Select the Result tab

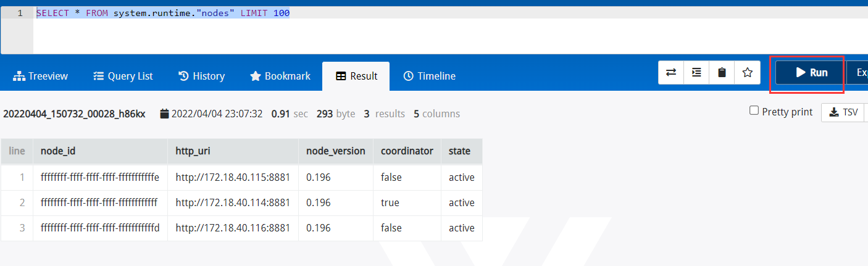(x=356, y=77)
